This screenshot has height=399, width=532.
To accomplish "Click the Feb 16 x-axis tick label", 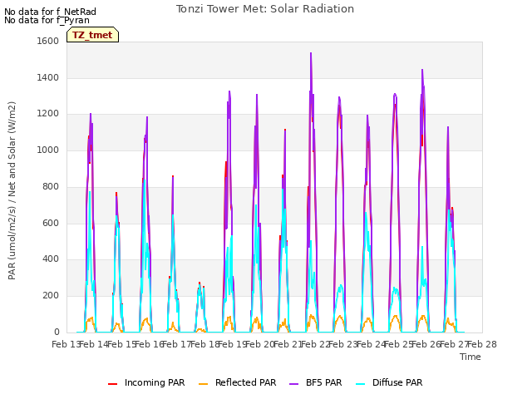I will click(x=149, y=344).
